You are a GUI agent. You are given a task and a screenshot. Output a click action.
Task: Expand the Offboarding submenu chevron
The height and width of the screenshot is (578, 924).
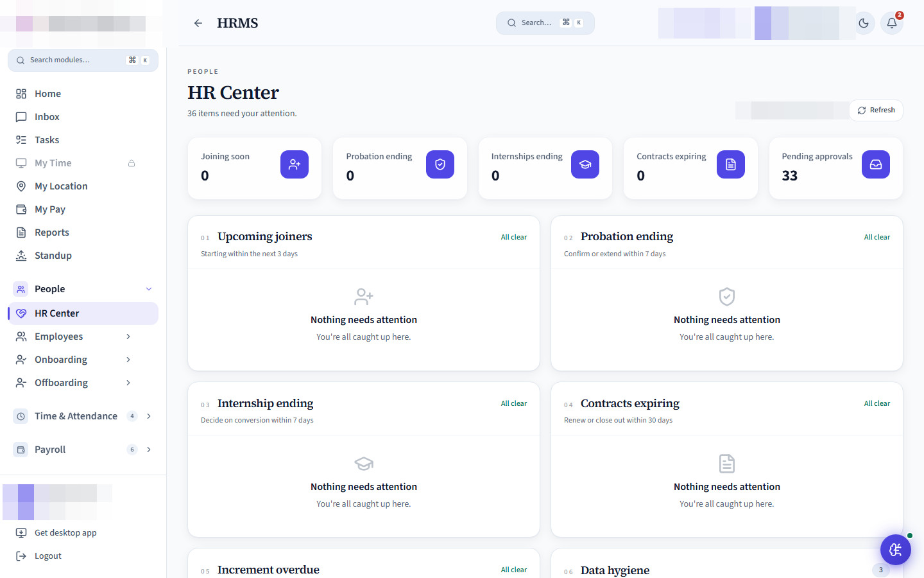click(x=128, y=383)
